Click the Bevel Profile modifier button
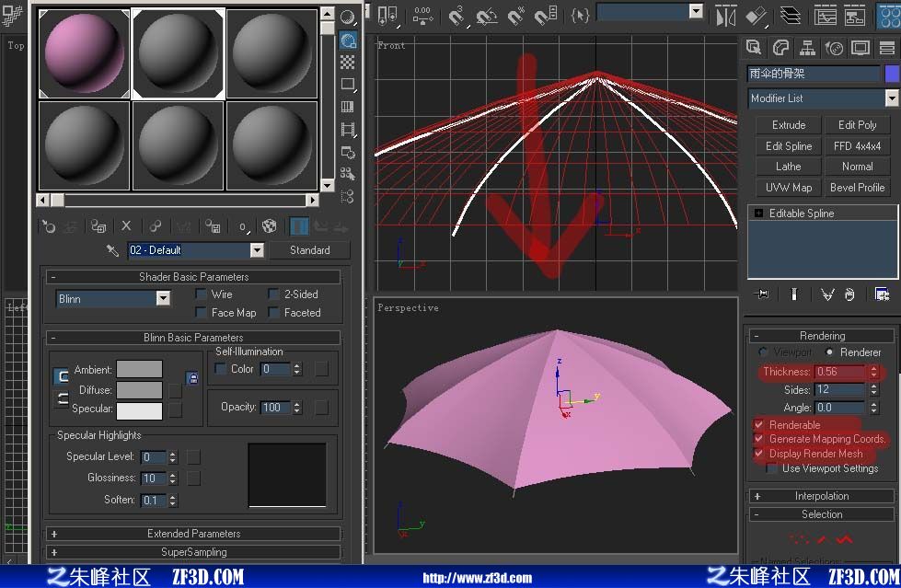This screenshot has height=588, width=901. [857, 188]
